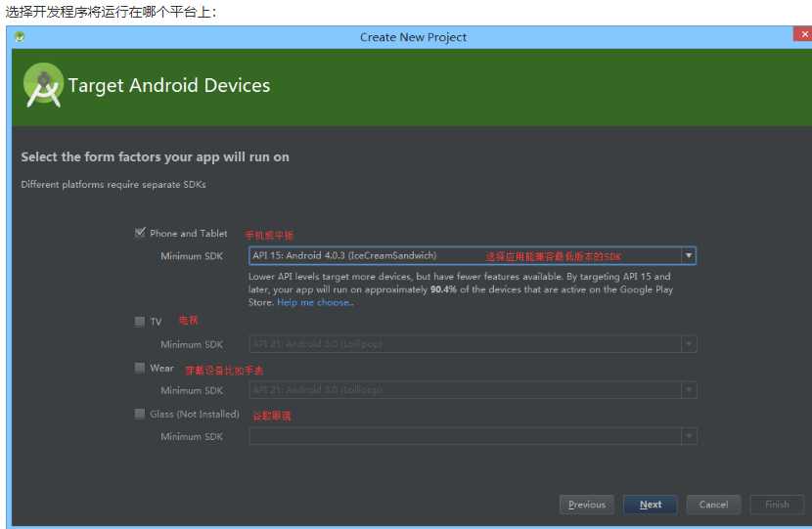Click the 90.4% devices statistic text
This screenshot has height=529, width=812.
[444, 289]
